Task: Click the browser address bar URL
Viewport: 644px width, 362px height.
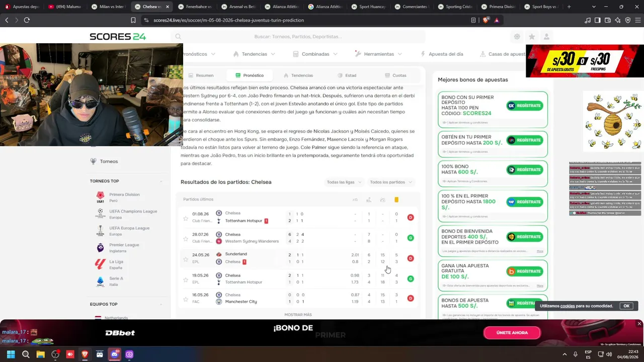Action: (228, 20)
